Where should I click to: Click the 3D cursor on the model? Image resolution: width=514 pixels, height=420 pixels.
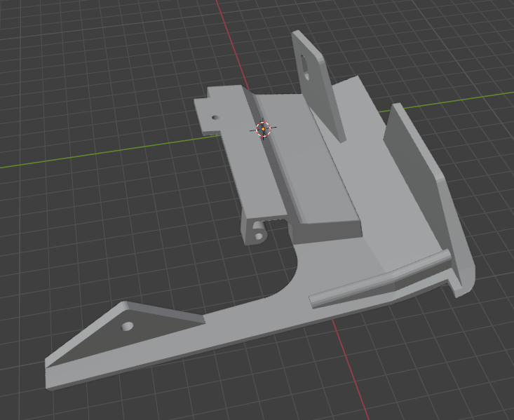point(263,129)
